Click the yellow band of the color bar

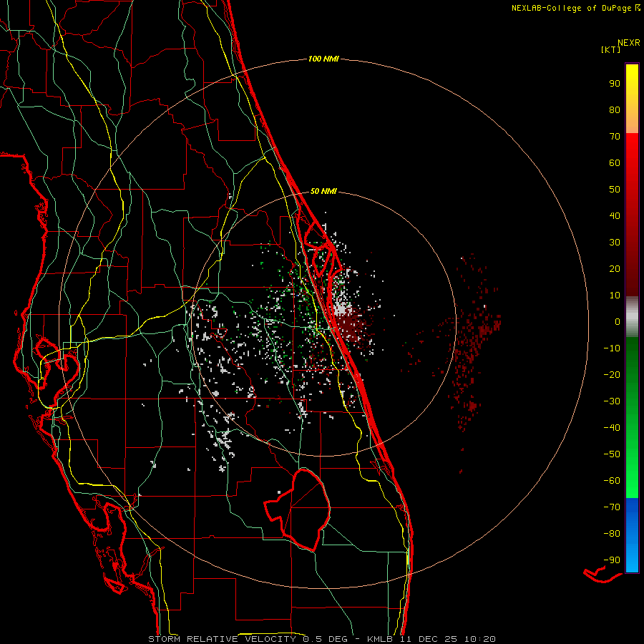coord(632,99)
